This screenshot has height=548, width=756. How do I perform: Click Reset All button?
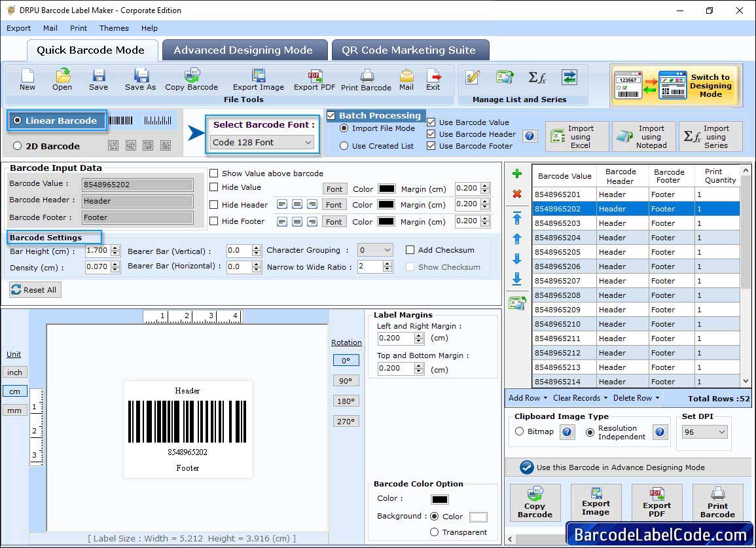(35, 290)
